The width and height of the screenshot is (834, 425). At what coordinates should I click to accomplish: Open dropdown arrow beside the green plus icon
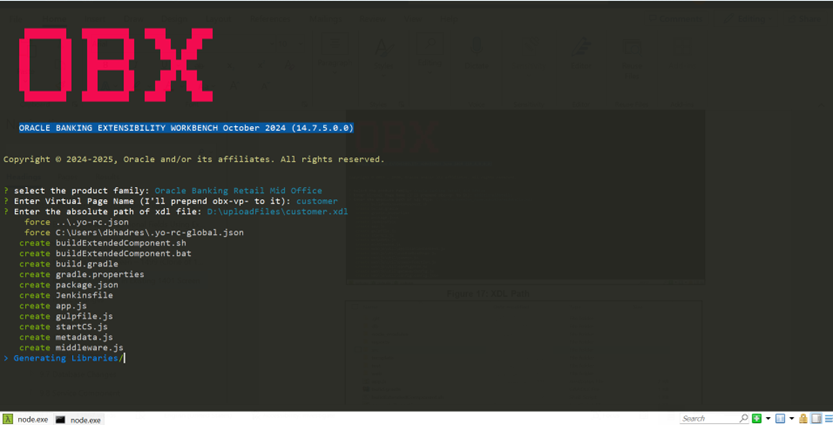point(768,419)
